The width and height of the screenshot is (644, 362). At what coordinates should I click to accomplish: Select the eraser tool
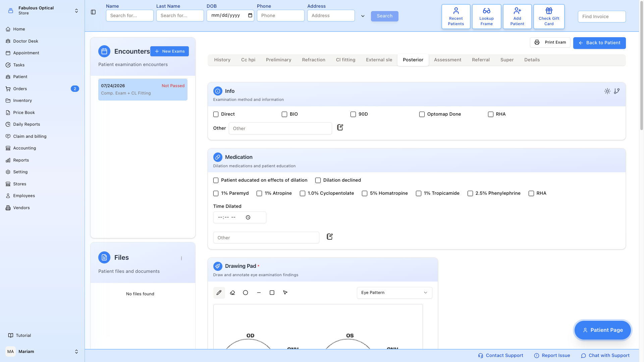232,293
